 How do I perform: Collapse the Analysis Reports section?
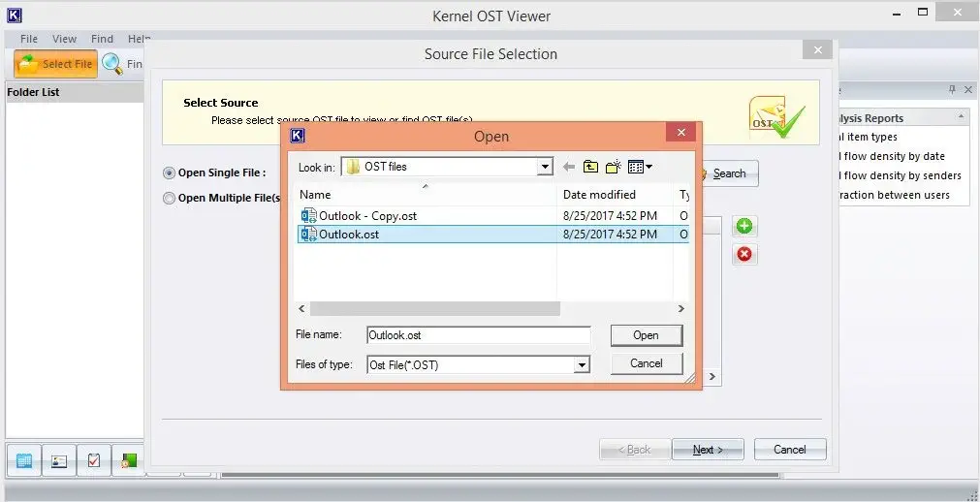click(960, 117)
